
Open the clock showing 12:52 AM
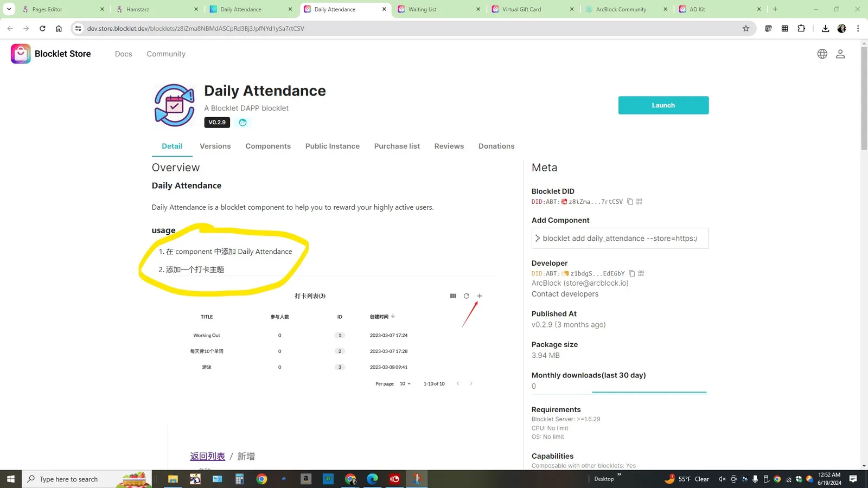(x=829, y=479)
